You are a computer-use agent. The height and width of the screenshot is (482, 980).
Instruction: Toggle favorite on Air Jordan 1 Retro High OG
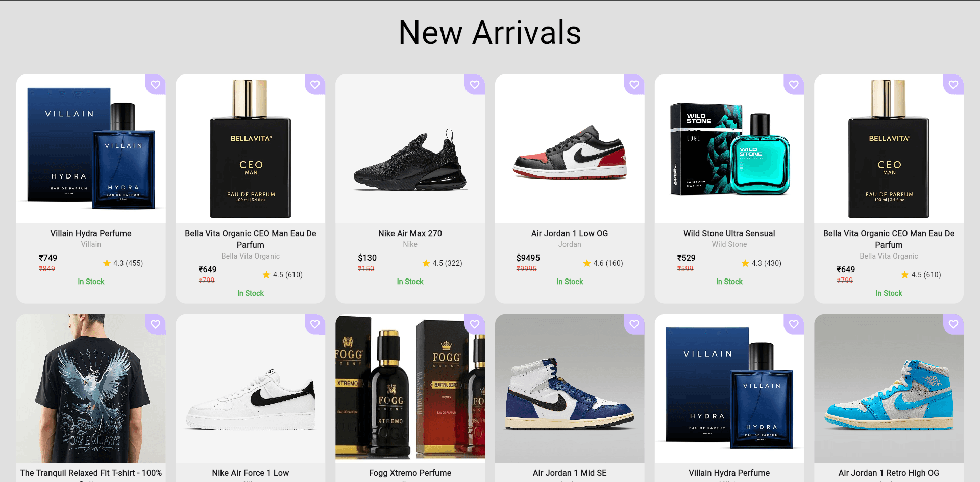[x=953, y=324]
